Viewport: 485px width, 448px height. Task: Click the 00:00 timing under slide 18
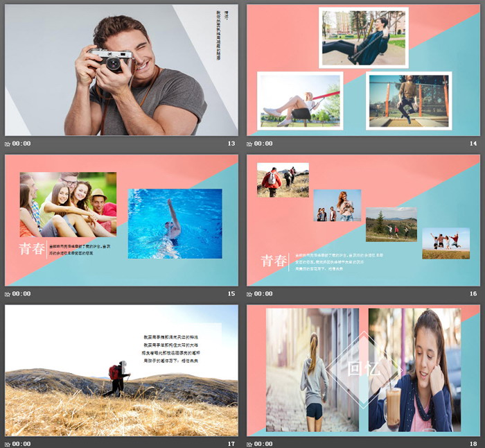click(263, 444)
